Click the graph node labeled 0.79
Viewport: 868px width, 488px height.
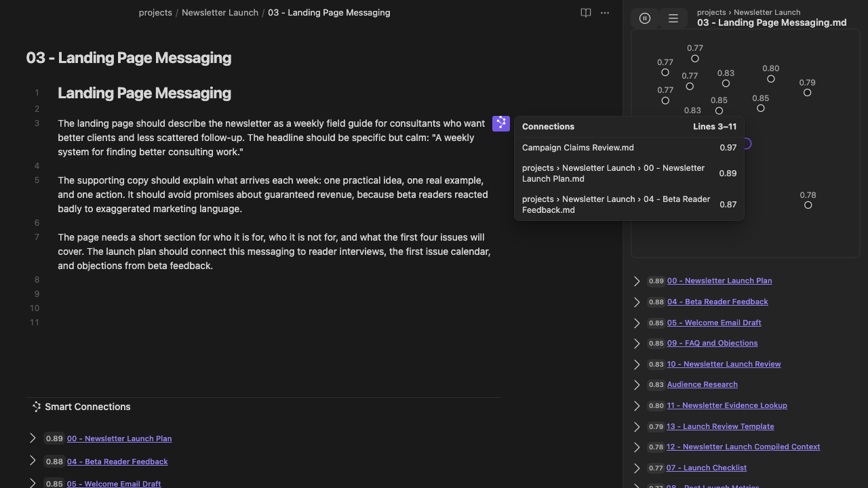coord(807,93)
